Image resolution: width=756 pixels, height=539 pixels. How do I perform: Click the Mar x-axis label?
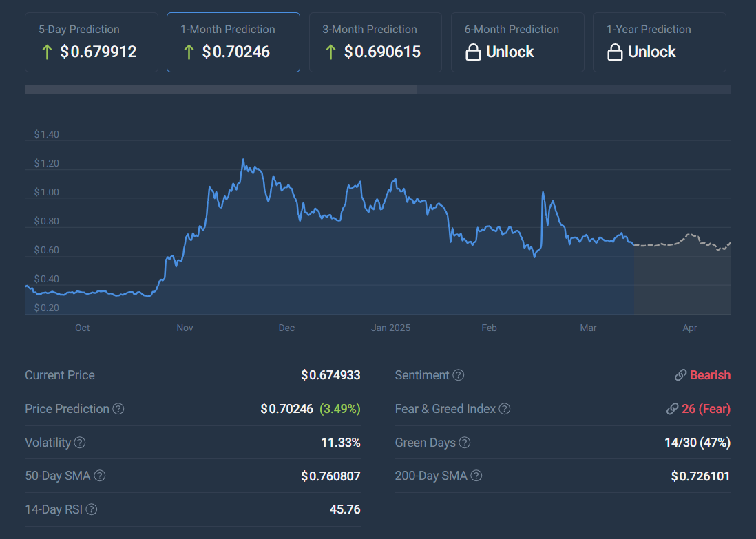pyautogui.click(x=588, y=328)
